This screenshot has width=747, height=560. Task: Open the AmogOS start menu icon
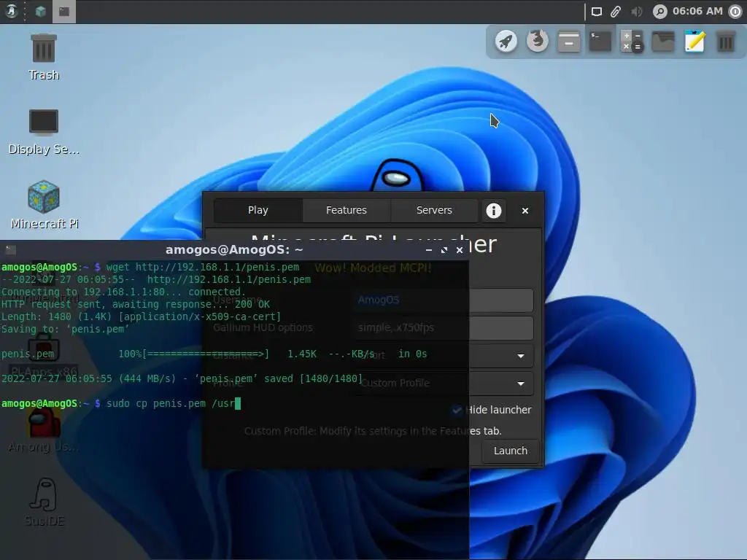(x=11, y=11)
